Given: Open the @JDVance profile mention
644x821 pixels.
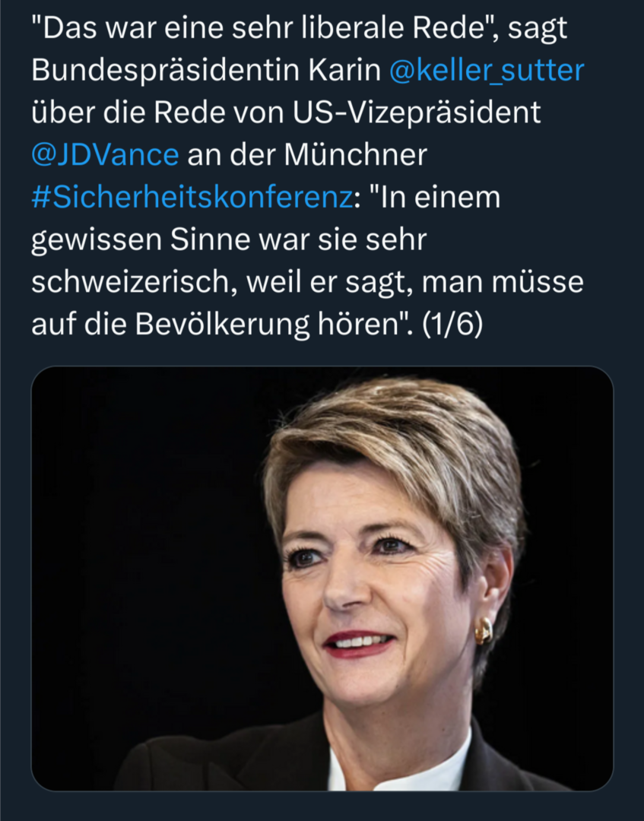Looking at the screenshot, I should (x=105, y=154).
